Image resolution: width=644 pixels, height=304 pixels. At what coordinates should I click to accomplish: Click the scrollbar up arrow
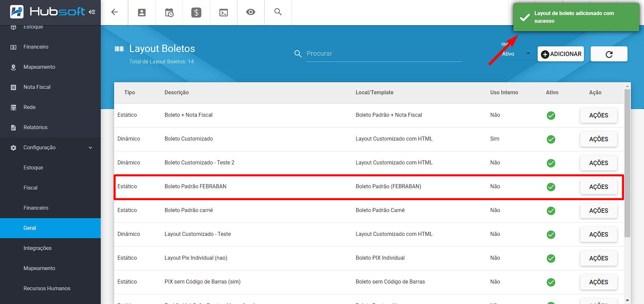click(x=627, y=86)
